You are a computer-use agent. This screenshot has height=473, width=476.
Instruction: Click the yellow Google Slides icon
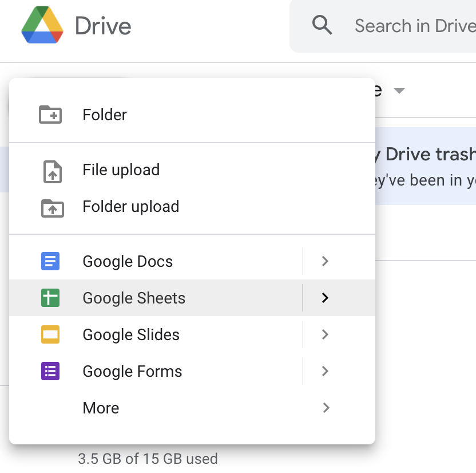[x=50, y=334]
